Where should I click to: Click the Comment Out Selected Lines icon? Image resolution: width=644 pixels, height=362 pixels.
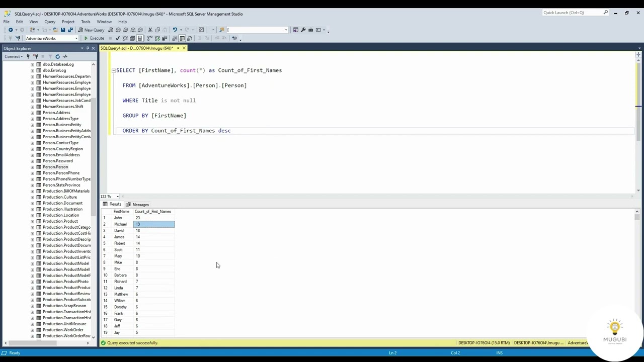tap(200, 38)
